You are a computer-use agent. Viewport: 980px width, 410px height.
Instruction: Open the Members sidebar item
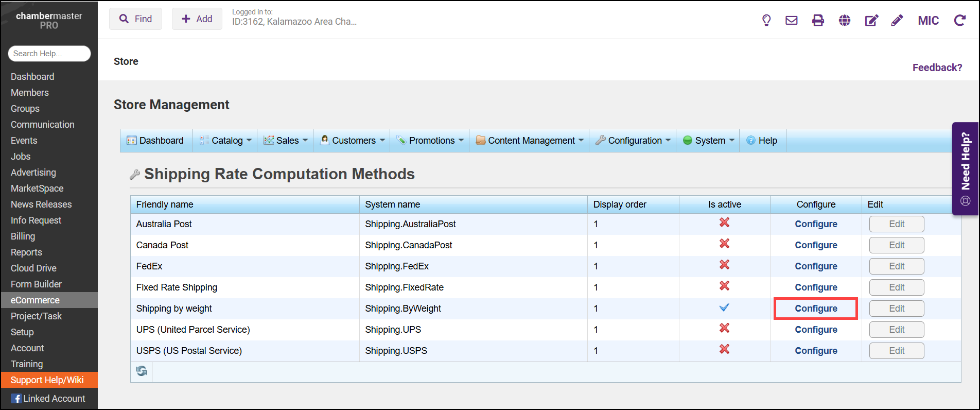(x=30, y=93)
